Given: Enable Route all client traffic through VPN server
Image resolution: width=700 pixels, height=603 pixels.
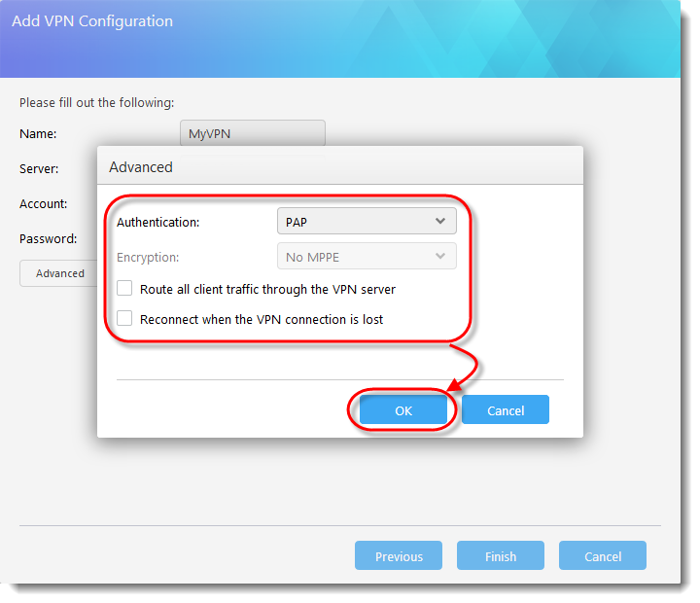Looking at the screenshot, I should pyautogui.click(x=124, y=289).
